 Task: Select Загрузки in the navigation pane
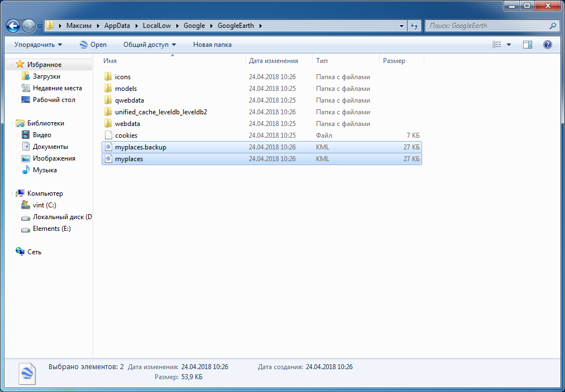[x=46, y=76]
